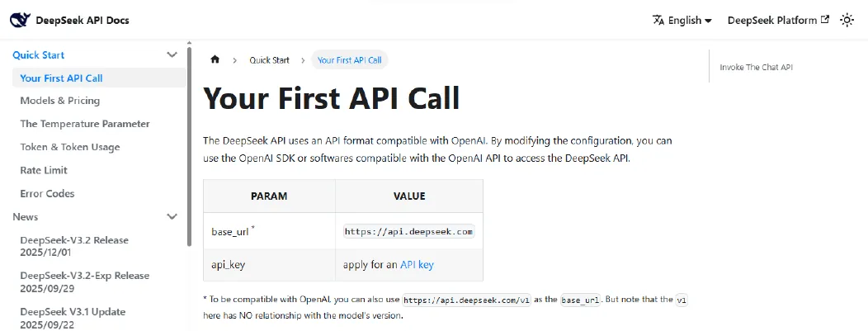Click the https://api.deepseek.com/v1 code in footnote

coord(466,300)
